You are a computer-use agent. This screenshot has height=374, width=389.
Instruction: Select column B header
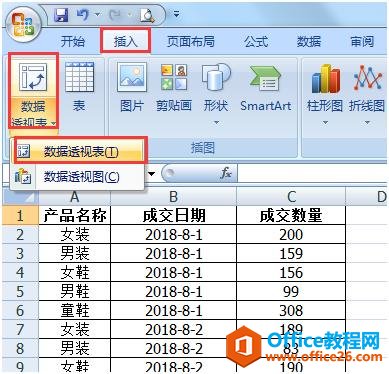coord(173,197)
